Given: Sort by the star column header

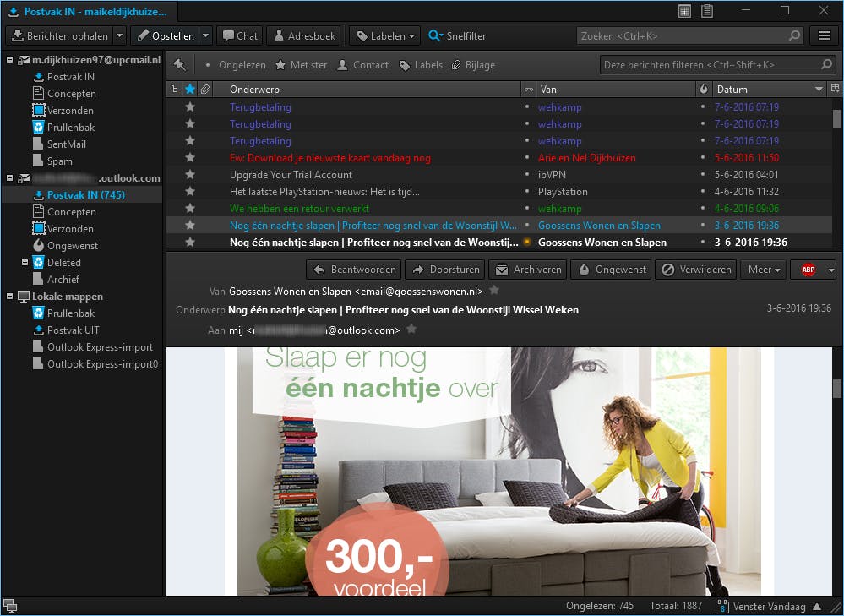Looking at the screenshot, I should click(x=190, y=89).
